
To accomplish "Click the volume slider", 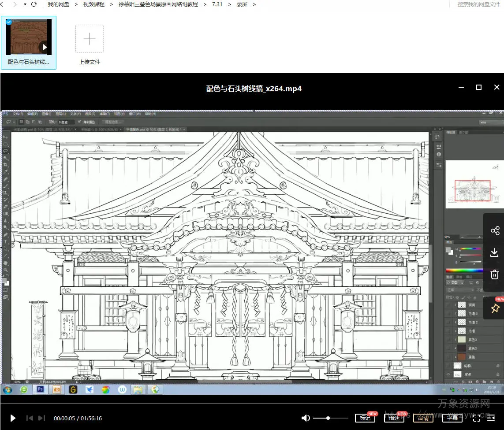I will point(331,418).
